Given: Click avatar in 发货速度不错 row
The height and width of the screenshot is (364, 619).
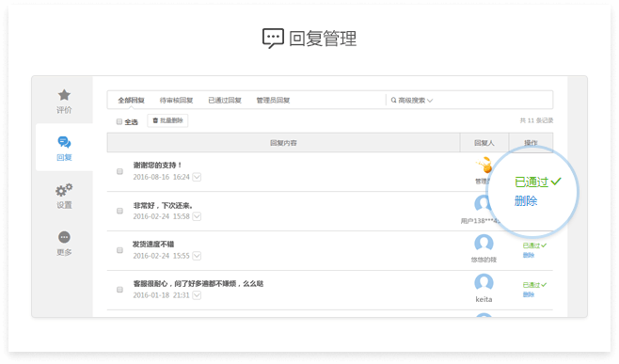Looking at the screenshot, I should [x=484, y=243].
